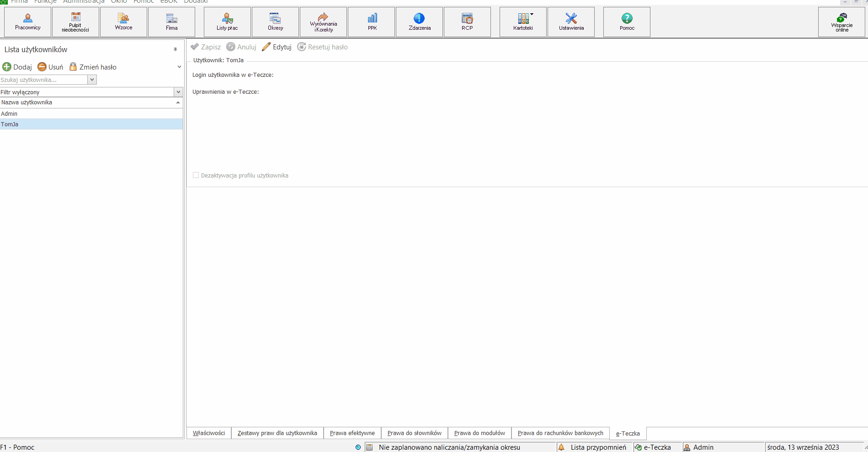The image size is (868, 452).
Task: Open the search user dropdown arrow
Action: click(x=92, y=80)
